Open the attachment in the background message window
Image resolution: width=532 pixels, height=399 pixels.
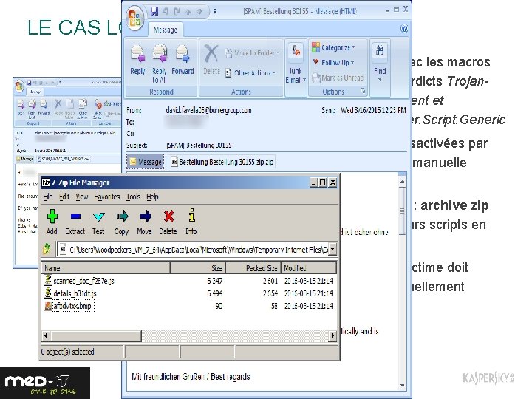(x=63, y=158)
